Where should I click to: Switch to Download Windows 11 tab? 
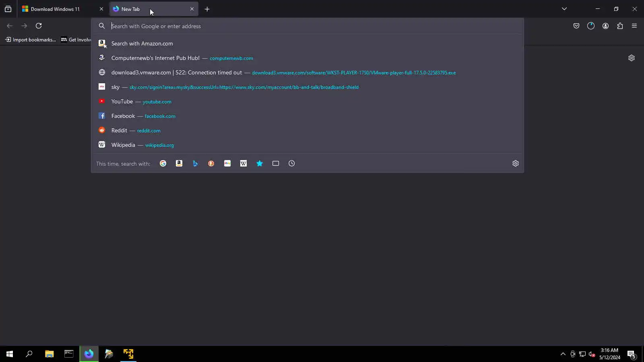click(62, 9)
